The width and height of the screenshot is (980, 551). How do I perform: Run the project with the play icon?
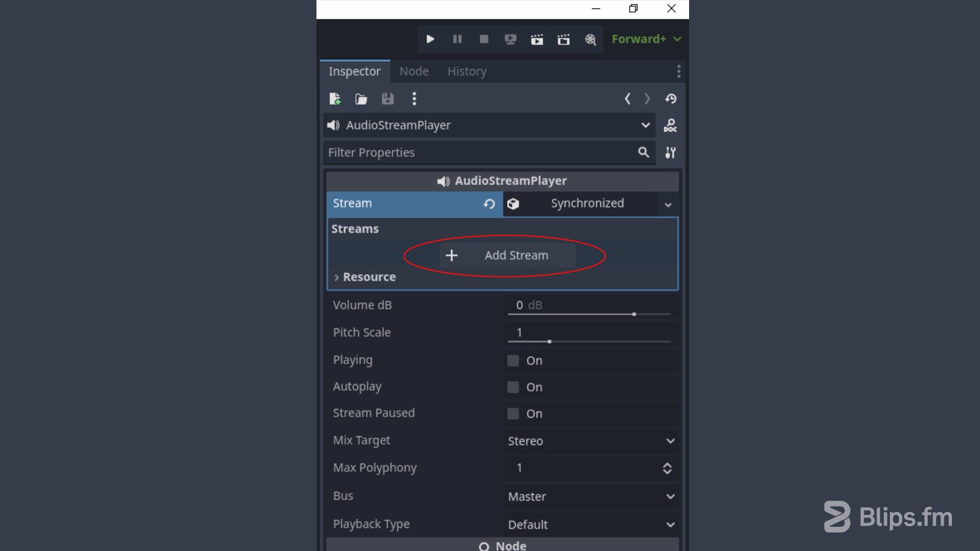point(431,39)
